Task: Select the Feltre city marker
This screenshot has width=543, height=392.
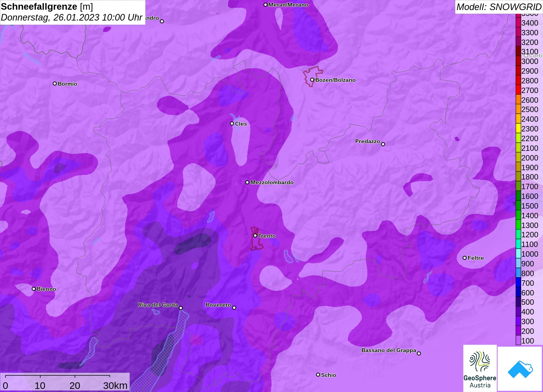Action: click(x=465, y=258)
